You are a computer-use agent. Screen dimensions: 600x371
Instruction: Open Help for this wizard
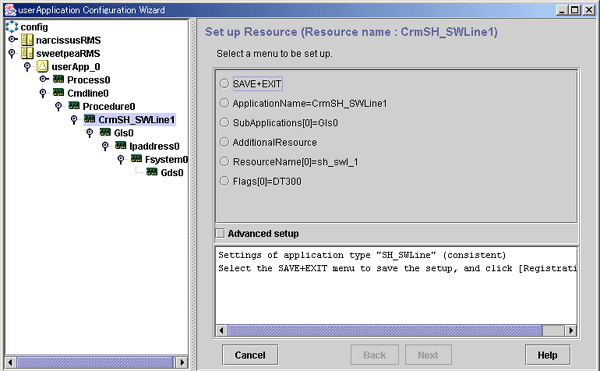[x=548, y=355]
